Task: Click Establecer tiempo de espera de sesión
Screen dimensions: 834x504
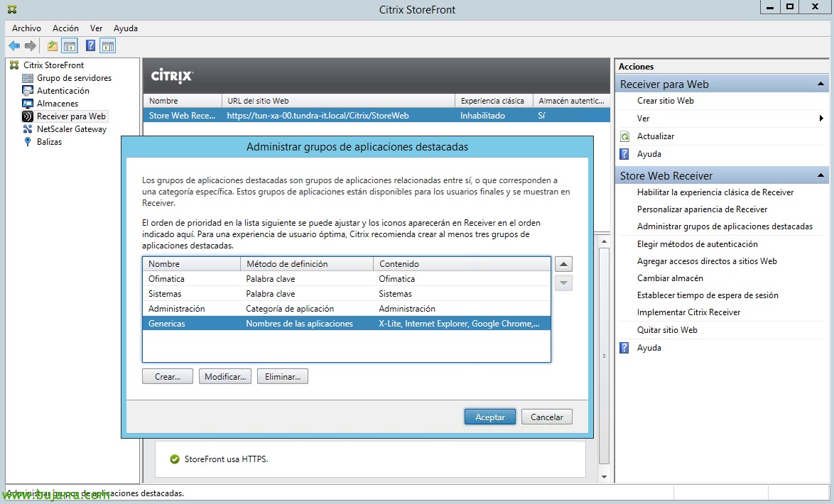Action: point(708,295)
